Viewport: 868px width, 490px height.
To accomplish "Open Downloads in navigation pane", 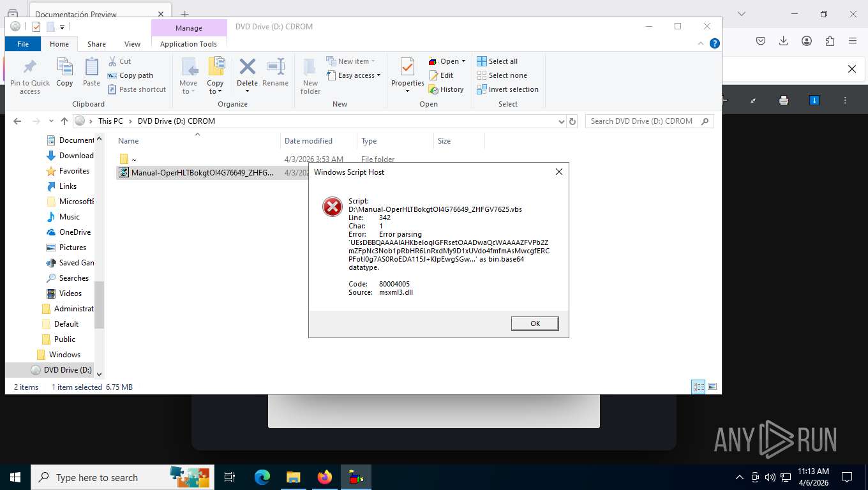I will click(70, 156).
